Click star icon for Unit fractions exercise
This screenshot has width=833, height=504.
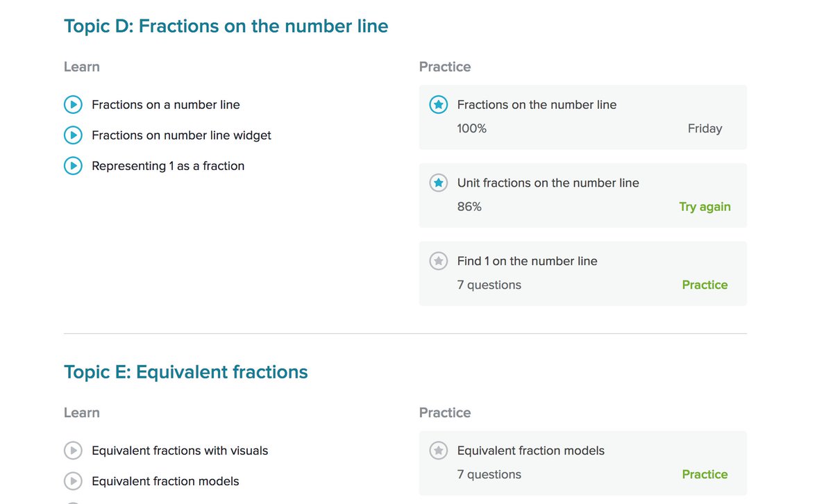tap(438, 183)
